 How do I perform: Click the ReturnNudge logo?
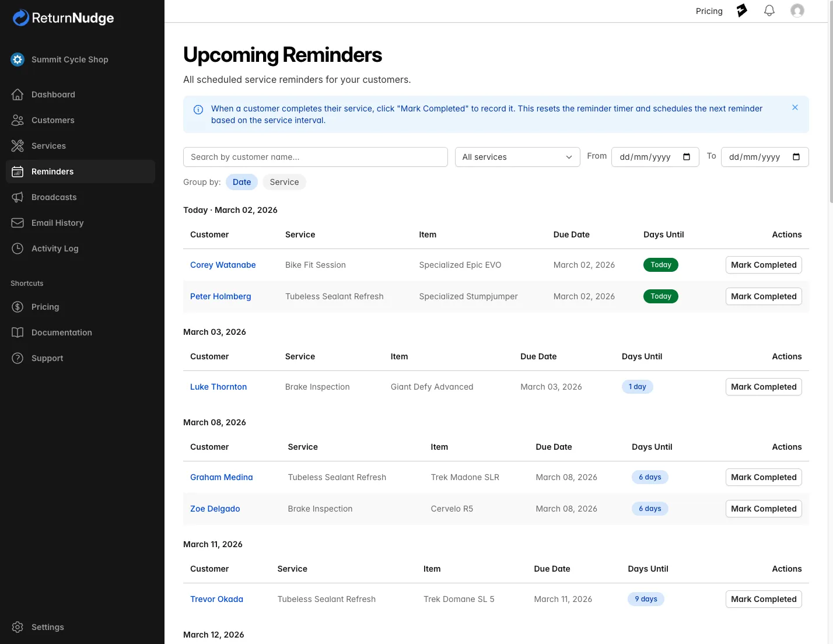[x=62, y=17]
